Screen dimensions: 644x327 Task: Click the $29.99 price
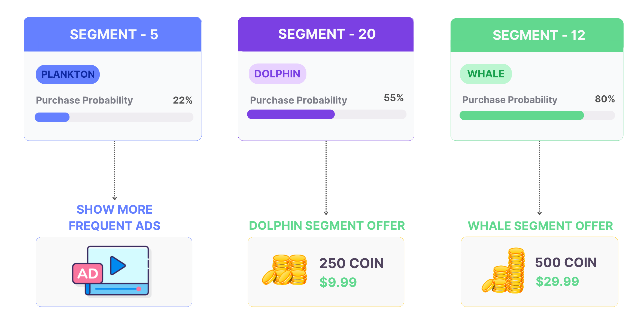click(557, 281)
